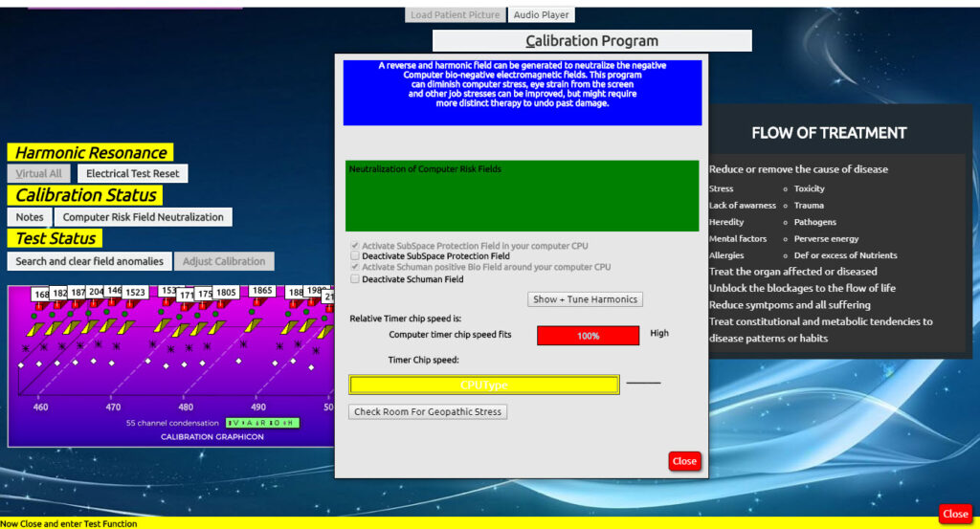Image resolution: width=980 pixels, height=529 pixels.
Task: Open the Audio Player
Action: click(541, 14)
